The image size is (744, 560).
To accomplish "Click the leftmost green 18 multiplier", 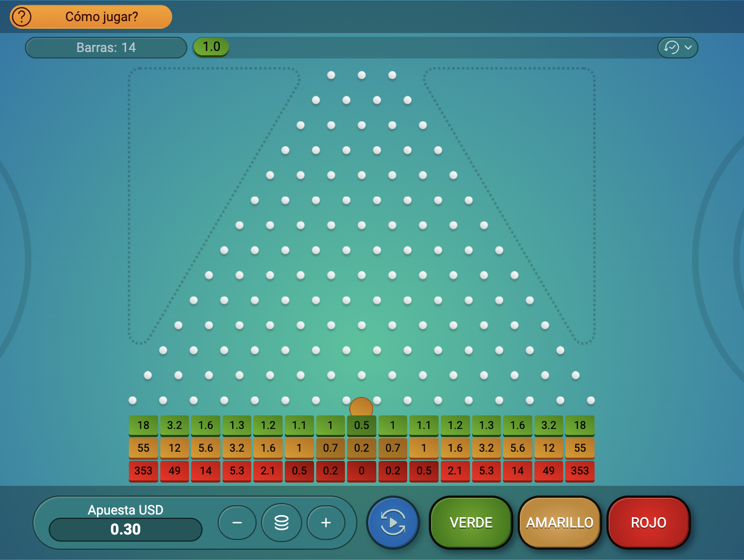I will pyautogui.click(x=143, y=426).
